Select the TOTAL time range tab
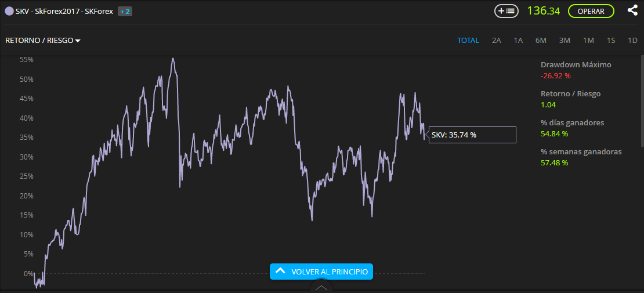 [x=468, y=41]
